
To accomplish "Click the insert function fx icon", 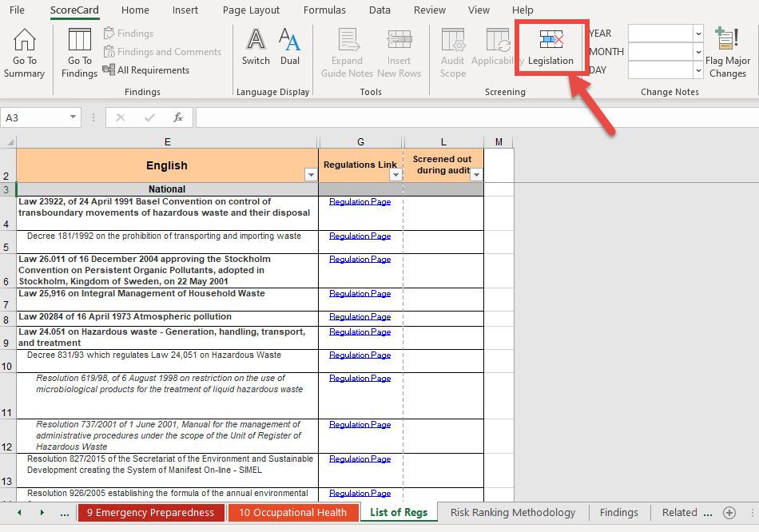I will pyautogui.click(x=178, y=117).
